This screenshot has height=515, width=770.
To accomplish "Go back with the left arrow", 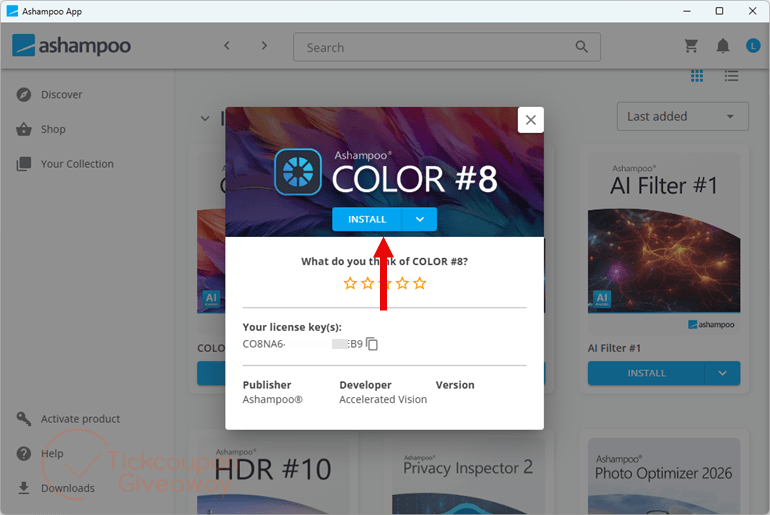I will pyautogui.click(x=226, y=46).
